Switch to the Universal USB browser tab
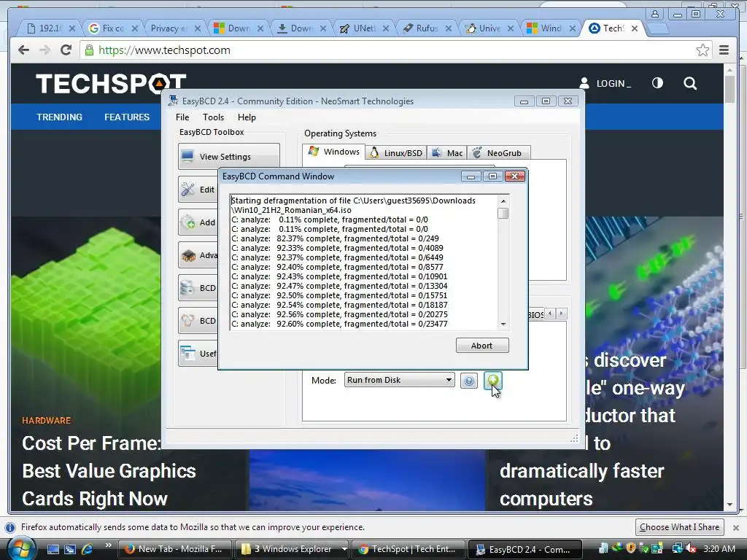Viewport: 747px width, 560px height. pos(489,28)
